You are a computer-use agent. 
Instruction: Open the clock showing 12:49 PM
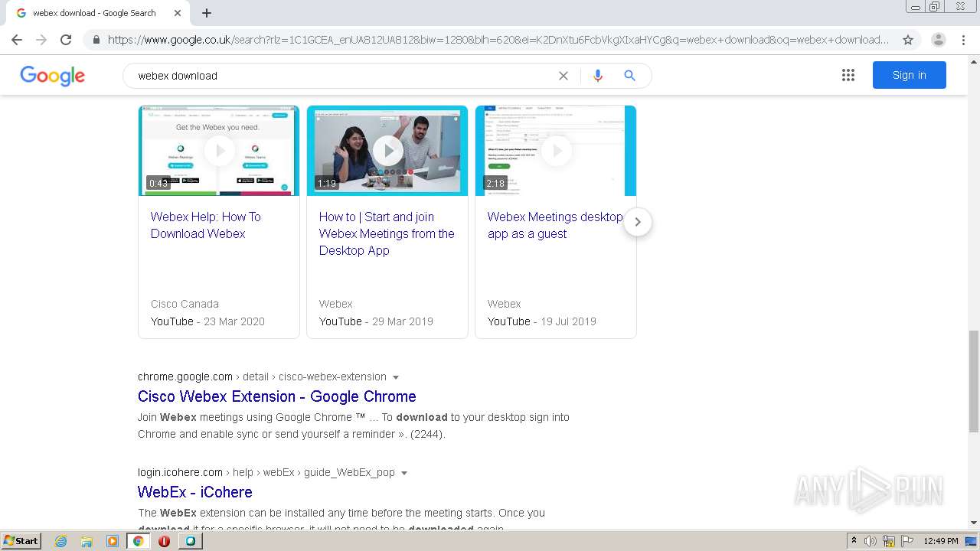[x=941, y=541]
